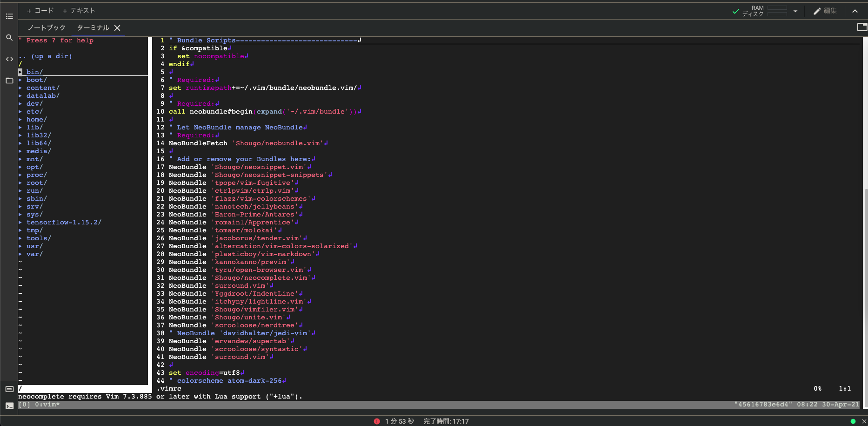Collapse the header with the up chevron
The height and width of the screenshot is (426, 868).
pos(855,11)
